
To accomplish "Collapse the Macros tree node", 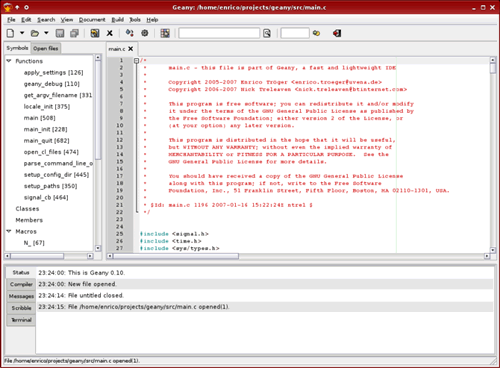I will click(x=9, y=231).
